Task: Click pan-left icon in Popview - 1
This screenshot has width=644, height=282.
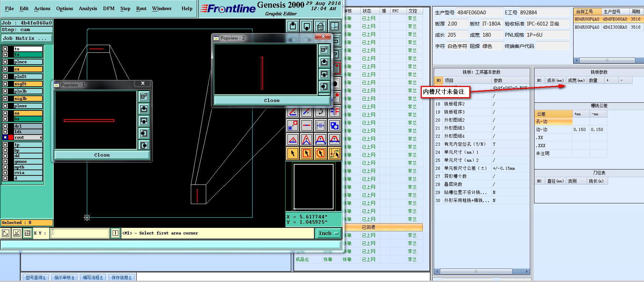Action: (x=144, y=133)
